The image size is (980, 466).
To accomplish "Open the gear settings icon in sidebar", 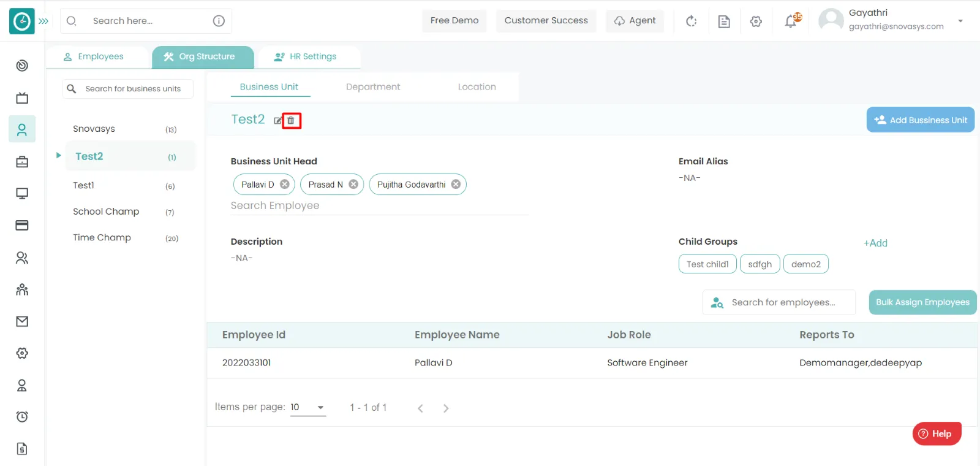I will coord(22,353).
